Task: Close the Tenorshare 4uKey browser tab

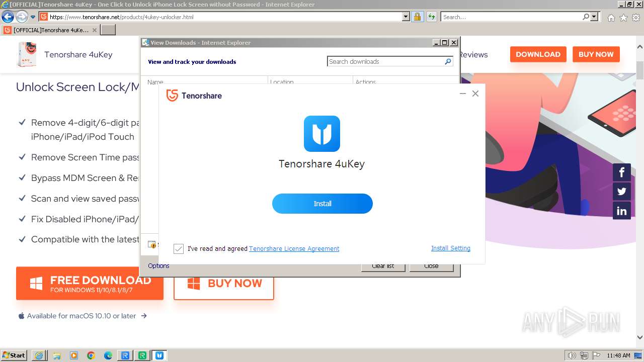Action: pos(94,30)
